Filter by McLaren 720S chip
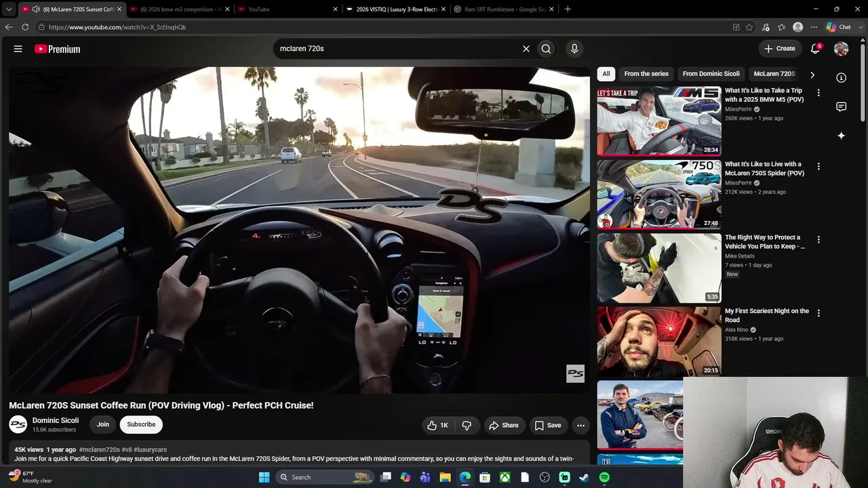 coord(774,74)
